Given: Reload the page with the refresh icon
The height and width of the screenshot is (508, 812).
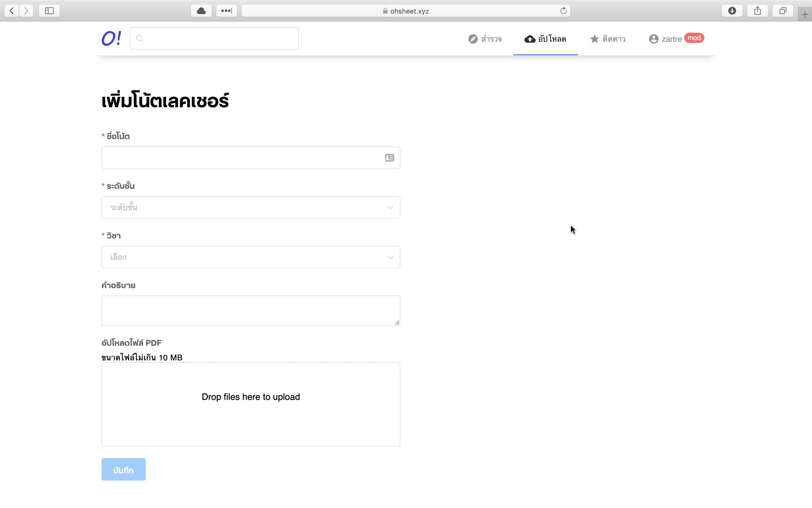Looking at the screenshot, I should 563,11.
